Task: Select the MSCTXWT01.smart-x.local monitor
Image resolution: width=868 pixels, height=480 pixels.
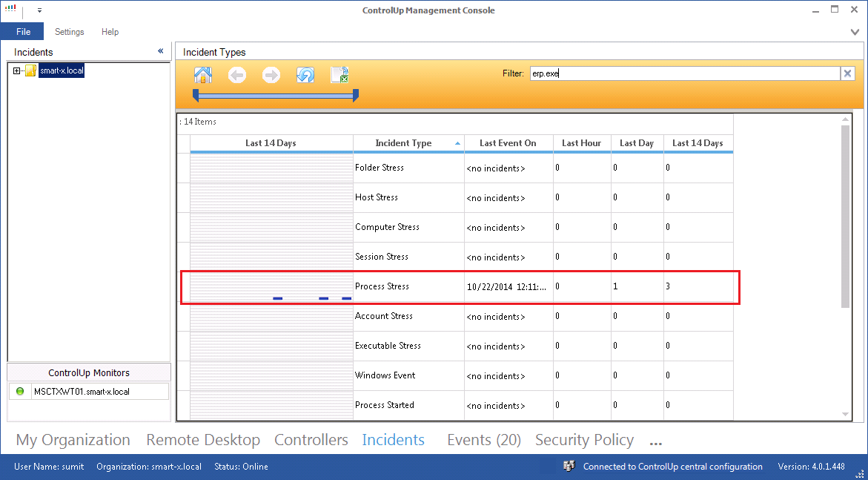Action: click(x=89, y=391)
